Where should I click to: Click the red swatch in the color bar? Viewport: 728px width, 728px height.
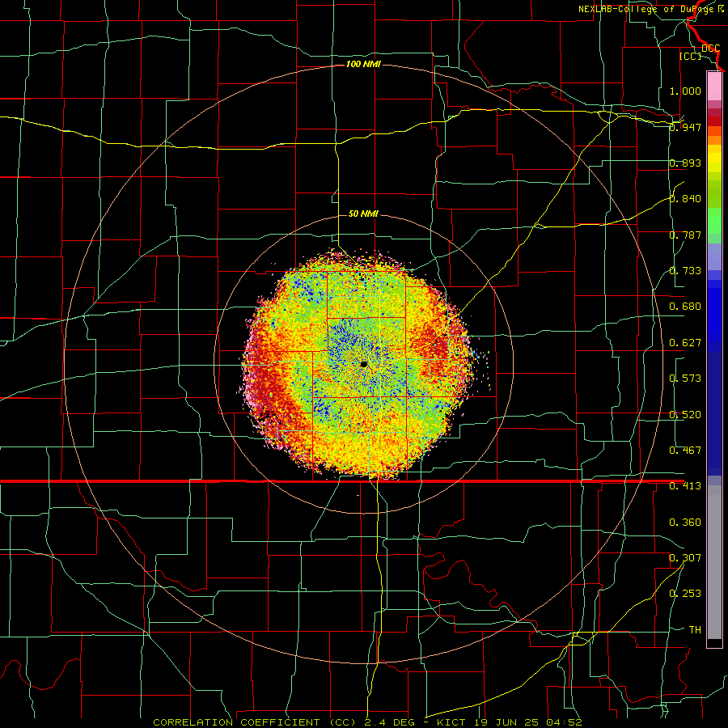point(714,121)
